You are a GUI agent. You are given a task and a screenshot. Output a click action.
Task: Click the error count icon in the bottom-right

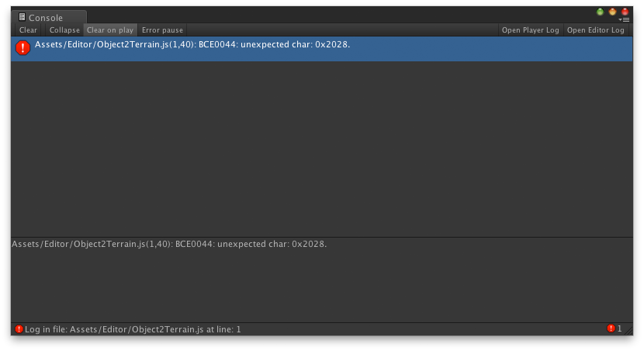(611, 328)
